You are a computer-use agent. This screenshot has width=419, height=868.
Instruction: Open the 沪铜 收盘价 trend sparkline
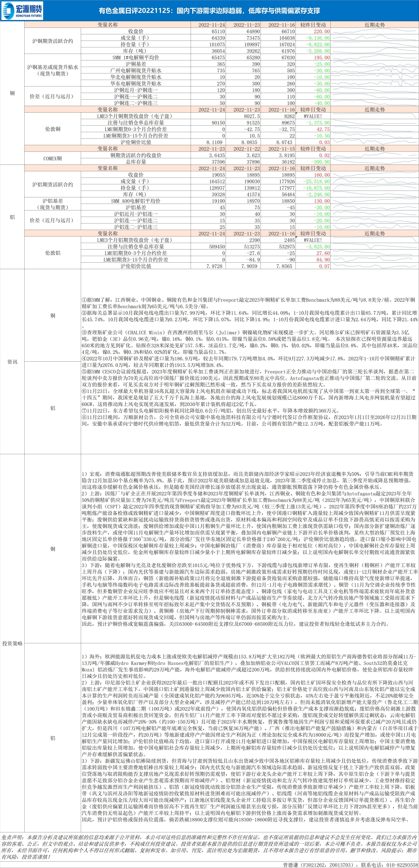click(x=374, y=31)
